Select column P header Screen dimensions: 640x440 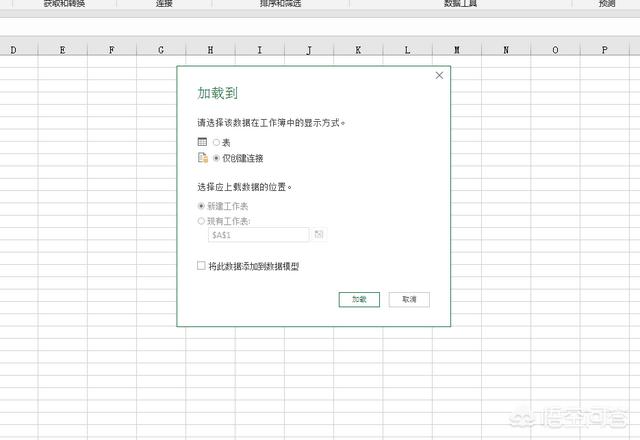604,49
